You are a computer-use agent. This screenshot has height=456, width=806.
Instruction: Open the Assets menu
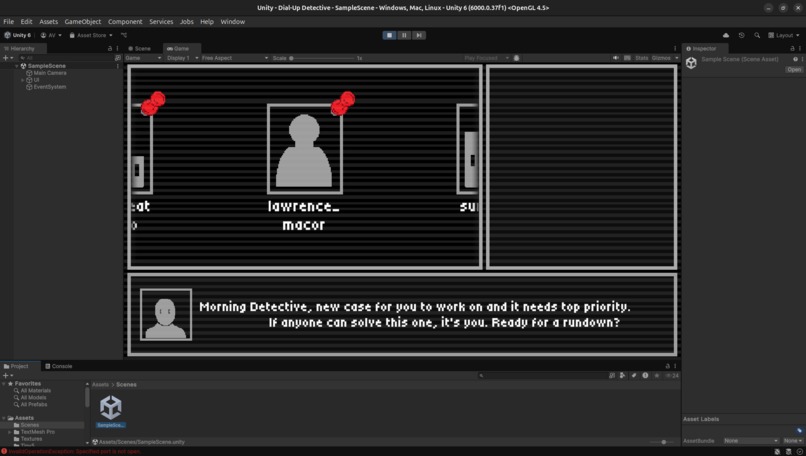click(x=48, y=22)
